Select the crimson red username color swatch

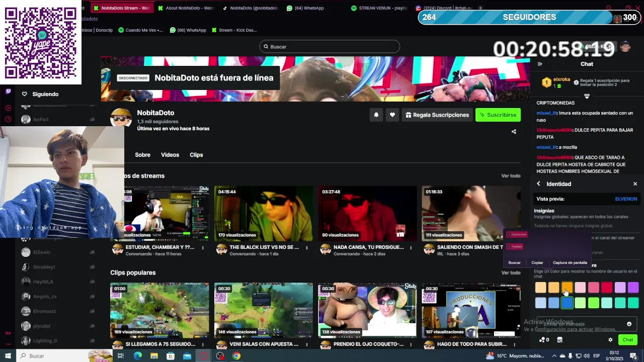tap(607, 288)
